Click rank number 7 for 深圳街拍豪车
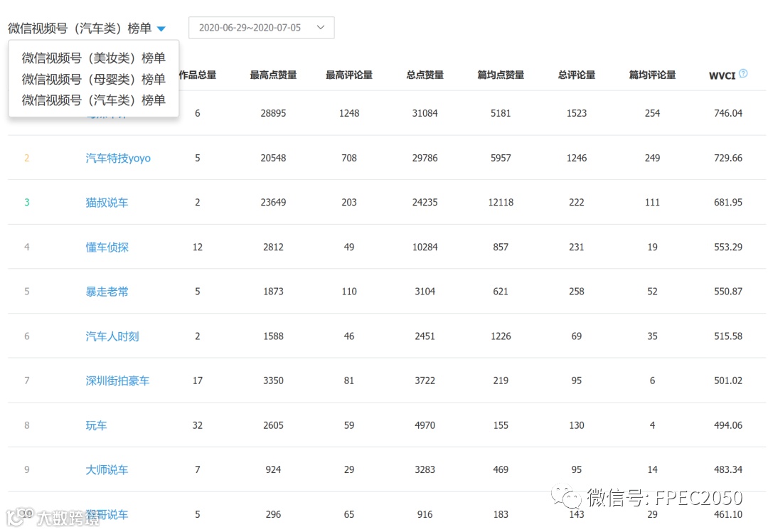 27,381
